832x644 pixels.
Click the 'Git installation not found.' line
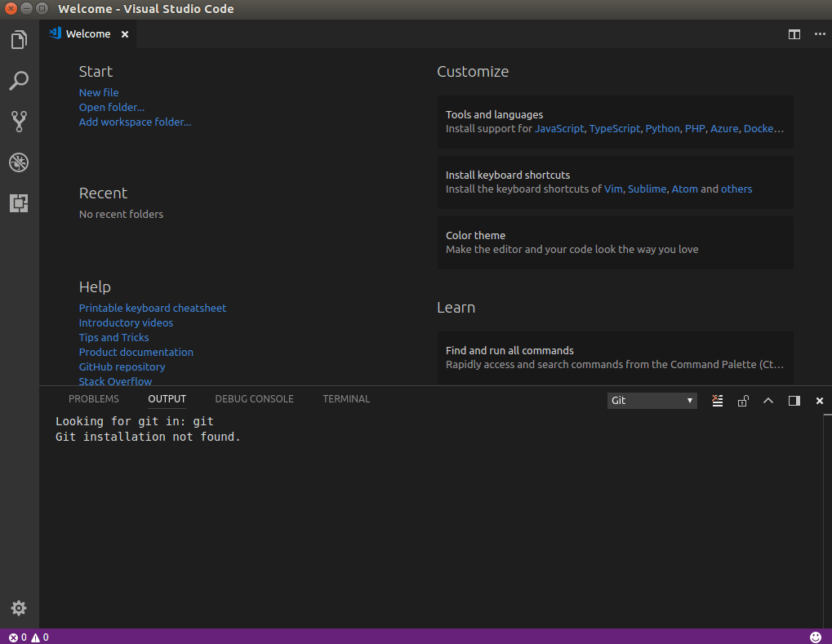click(148, 437)
